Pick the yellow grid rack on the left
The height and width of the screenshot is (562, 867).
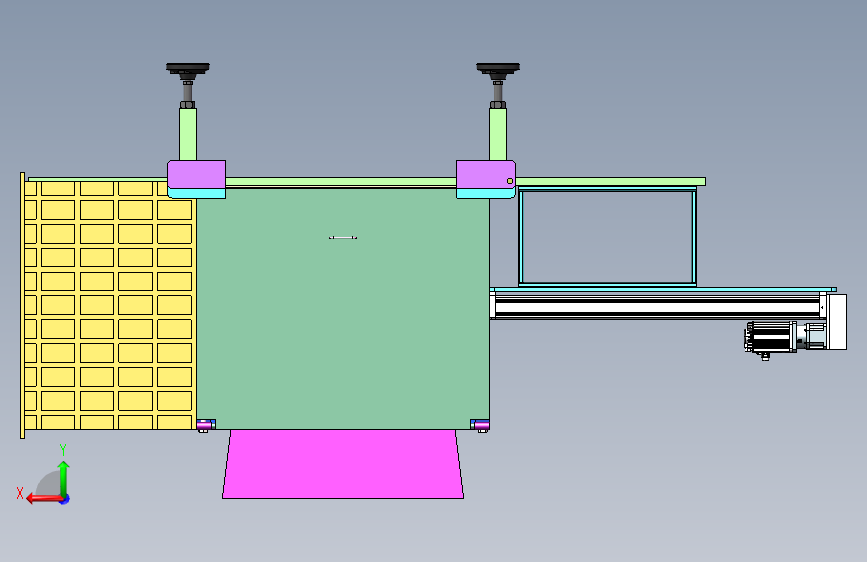coord(110,305)
